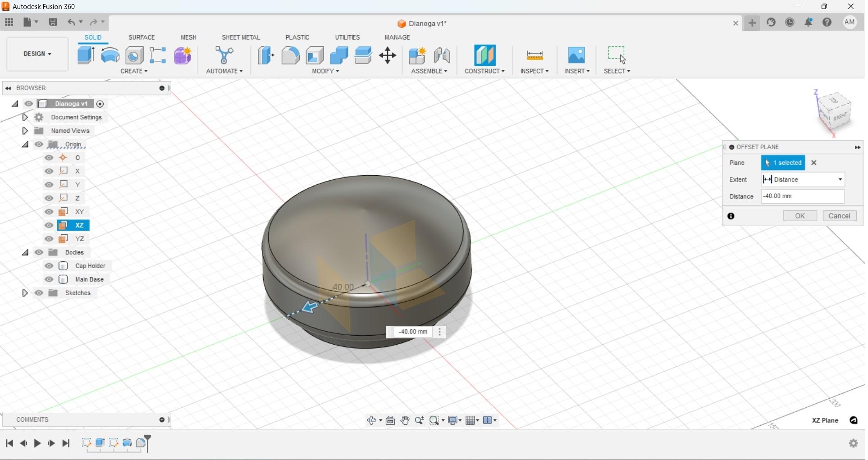
Task: Select the Revolve tool
Action: pos(110,55)
